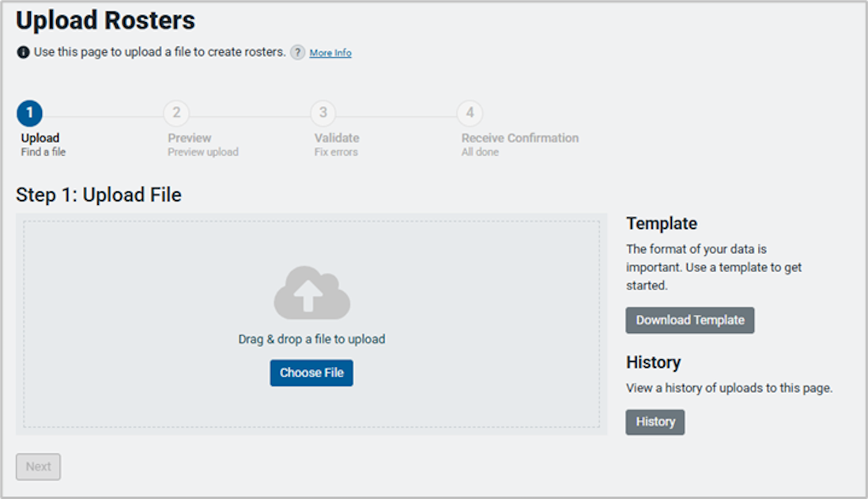868x499 pixels.
Task: Click the disabled Next button
Action: 38,467
